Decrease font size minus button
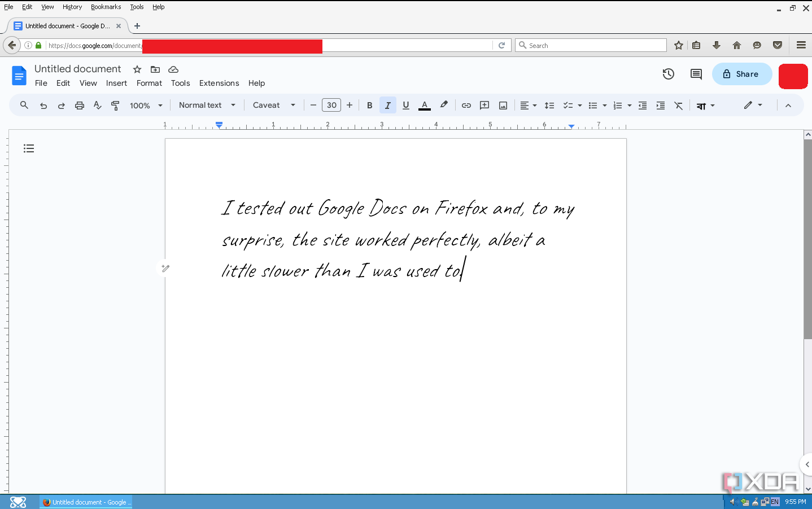The image size is (812, 509). click(313, 105)
